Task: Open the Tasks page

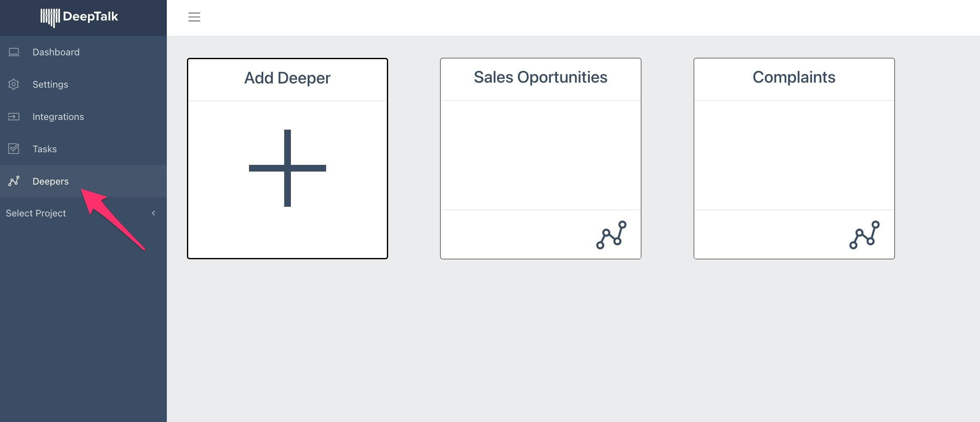Action: pos(45,149)
